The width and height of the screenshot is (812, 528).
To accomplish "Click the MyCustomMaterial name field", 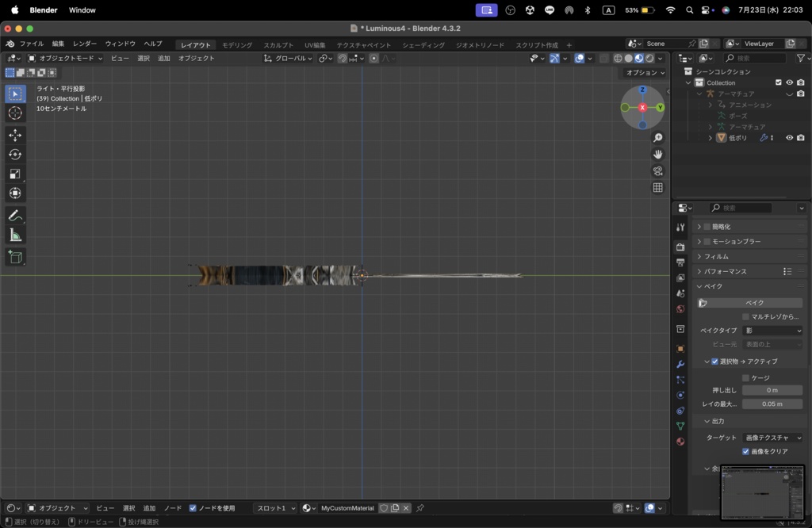I will pyautogui.click(x=347, y=508).
